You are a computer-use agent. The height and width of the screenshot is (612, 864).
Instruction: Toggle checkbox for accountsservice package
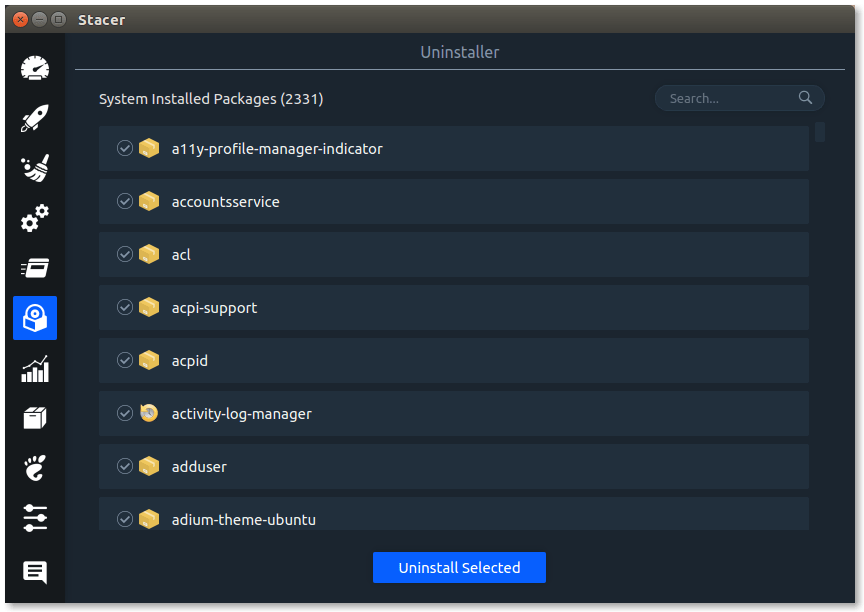pyautogui.click(x=125, y=201)
